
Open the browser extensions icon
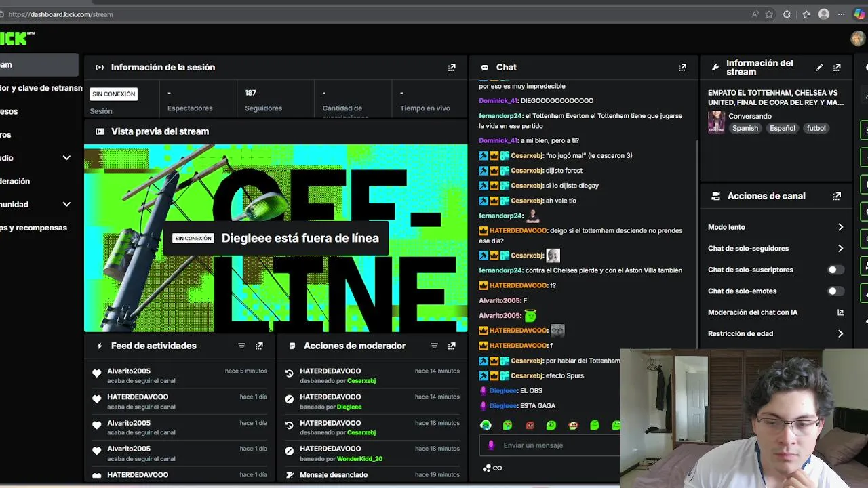(787, 14)
